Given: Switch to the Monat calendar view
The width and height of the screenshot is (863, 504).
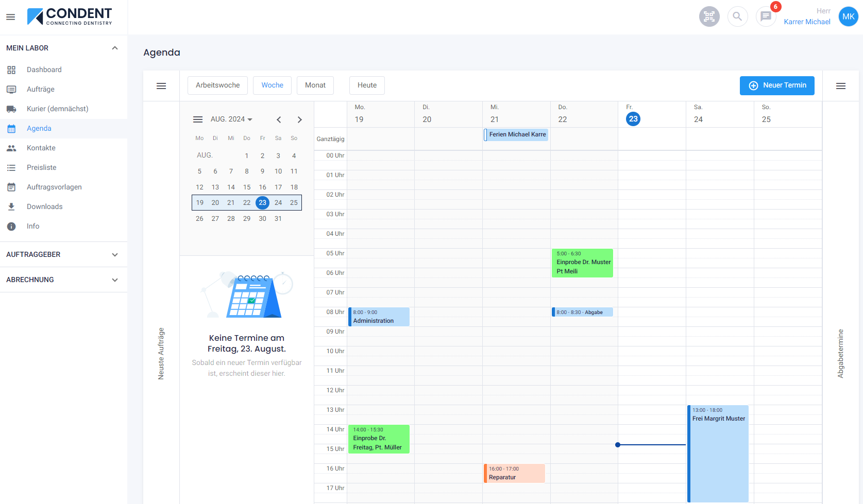Looking at the screenshot, I should tap(315, 85).
